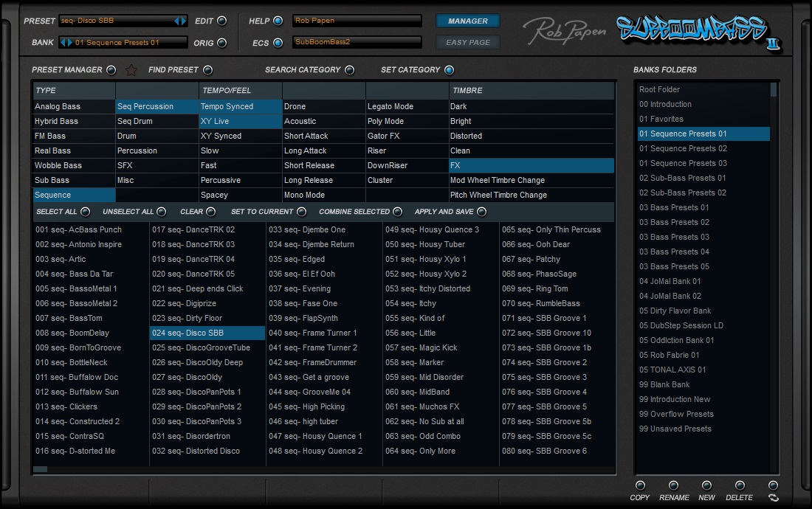The width and height of the screenshot is (812, 509).
Task: Select the MANAGER tab
Action: coord(467,21)
